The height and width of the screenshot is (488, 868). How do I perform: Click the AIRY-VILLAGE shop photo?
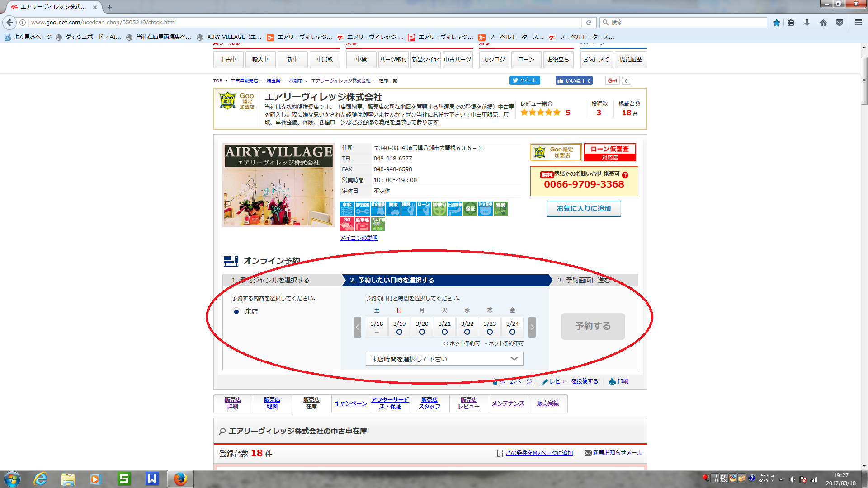click(279, 185)
